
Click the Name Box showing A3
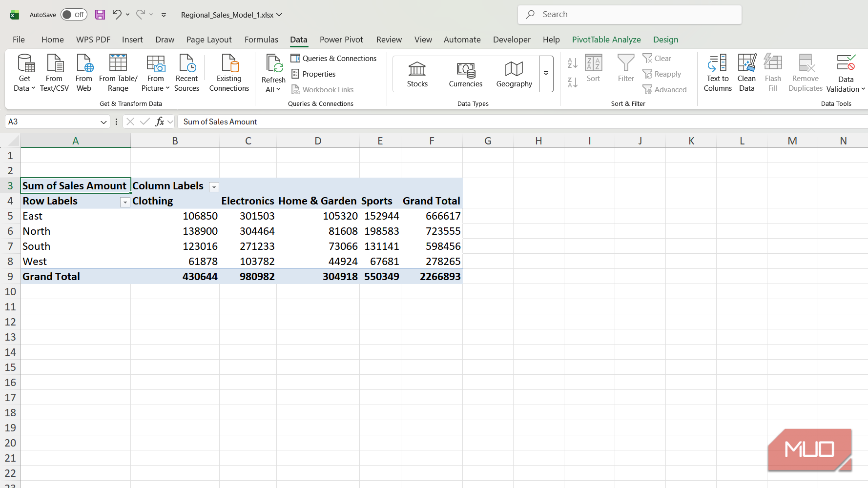coord(53,122)
